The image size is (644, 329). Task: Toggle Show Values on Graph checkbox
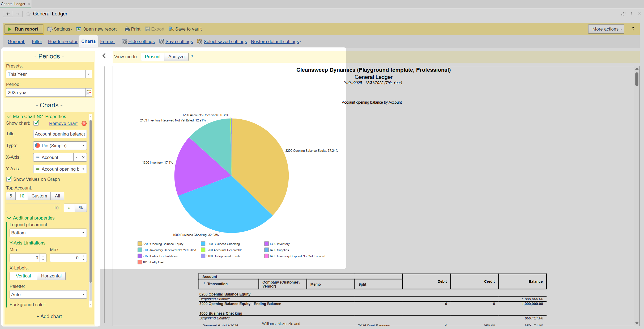click(x=9, y=179)
